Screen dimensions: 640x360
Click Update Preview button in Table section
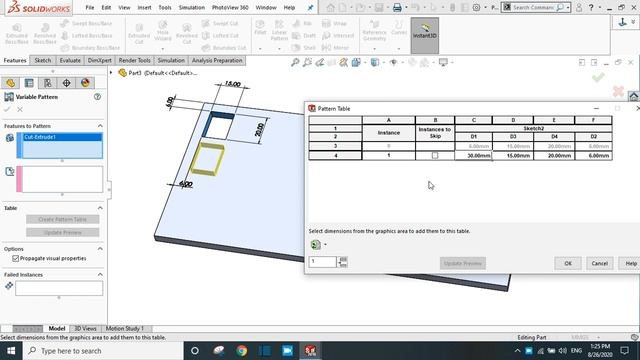tap(62, 233)
